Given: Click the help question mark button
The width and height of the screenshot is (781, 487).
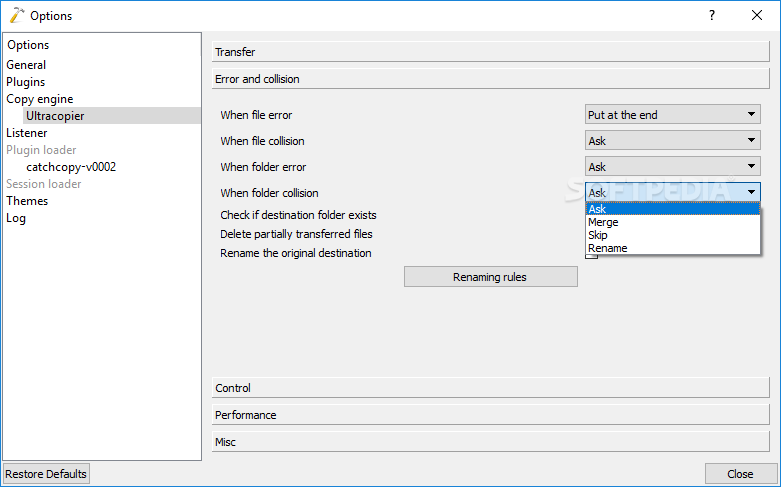Looking at the screenshot, I should click(712, 15).
